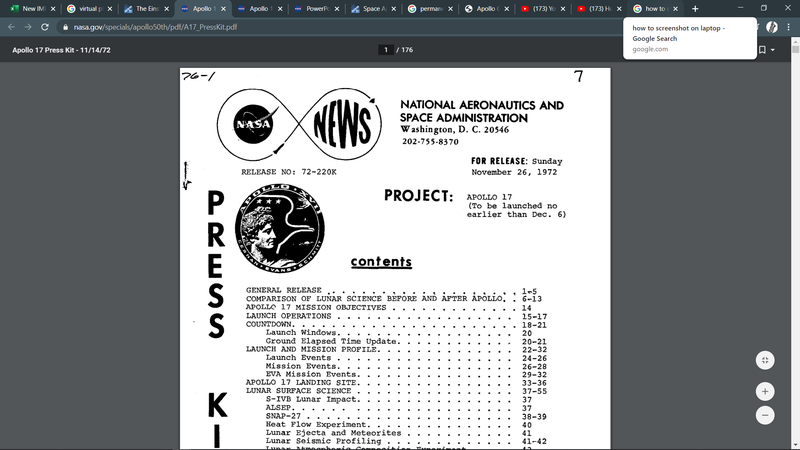Click the PDF bookmarks icon
Viewport: 800px width, 450px height.
762,50
